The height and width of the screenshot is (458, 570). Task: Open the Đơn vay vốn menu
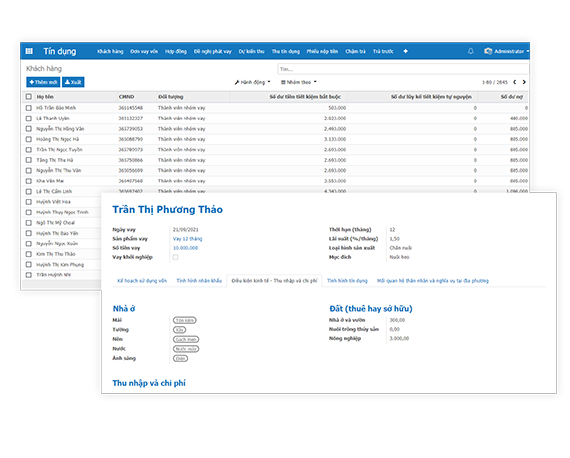pyautogui.click(x=144, y=51)
